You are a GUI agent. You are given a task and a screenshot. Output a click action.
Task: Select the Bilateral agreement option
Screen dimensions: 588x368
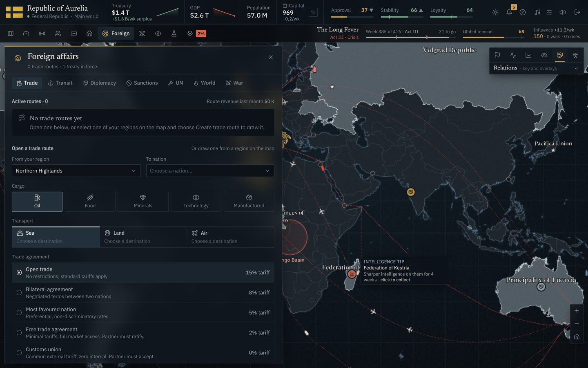tap(143, 293)
